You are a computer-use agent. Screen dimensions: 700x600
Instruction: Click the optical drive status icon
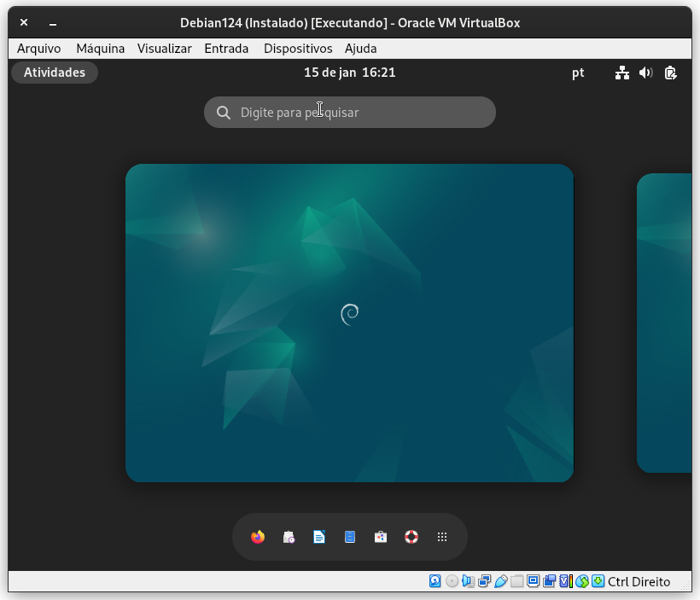coord(452,581)
